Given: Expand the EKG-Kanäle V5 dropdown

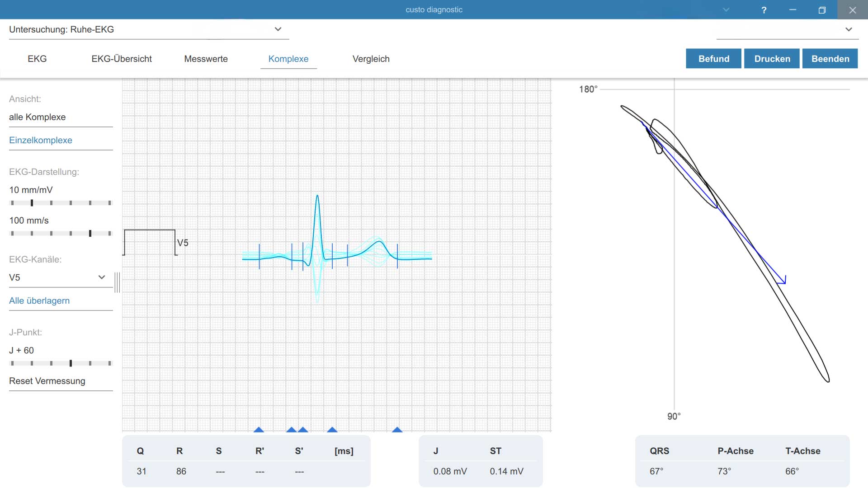Looking at the screenshot, I should [61, 277].
